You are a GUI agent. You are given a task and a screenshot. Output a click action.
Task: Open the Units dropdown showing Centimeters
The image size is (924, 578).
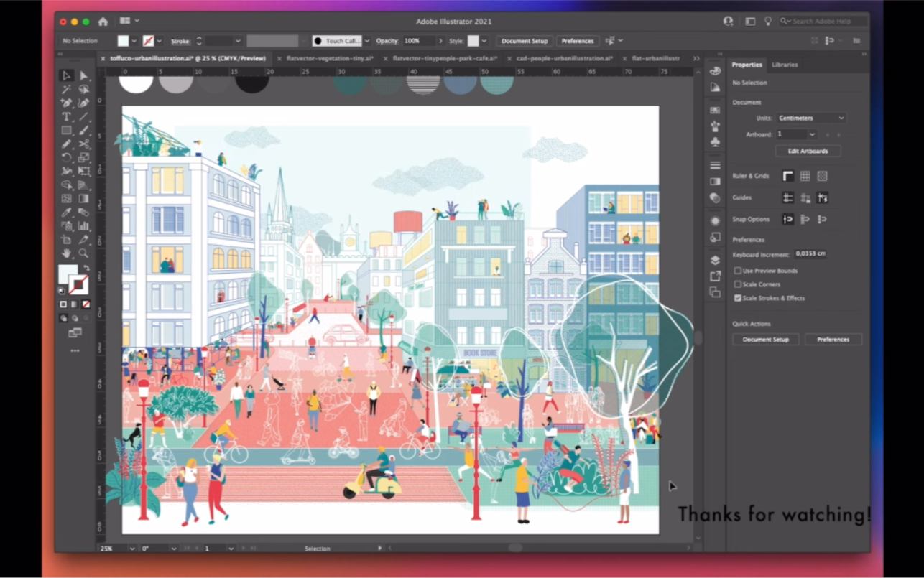coord(810,118)
